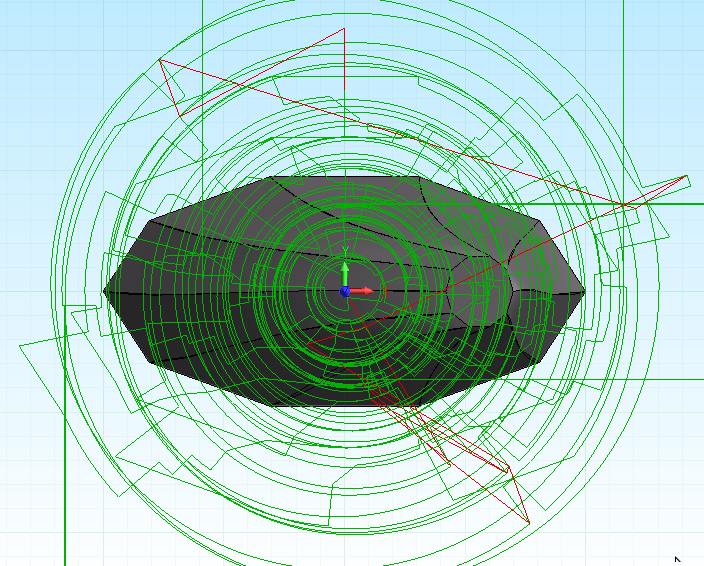Click the red rapid-move peak at top center

coord(344,28)
